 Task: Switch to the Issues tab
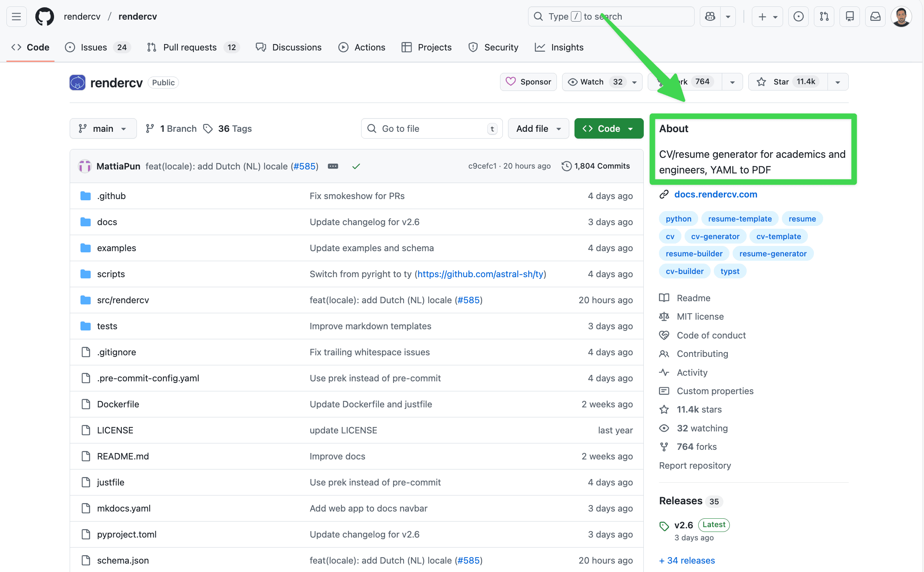click(93, 47)
